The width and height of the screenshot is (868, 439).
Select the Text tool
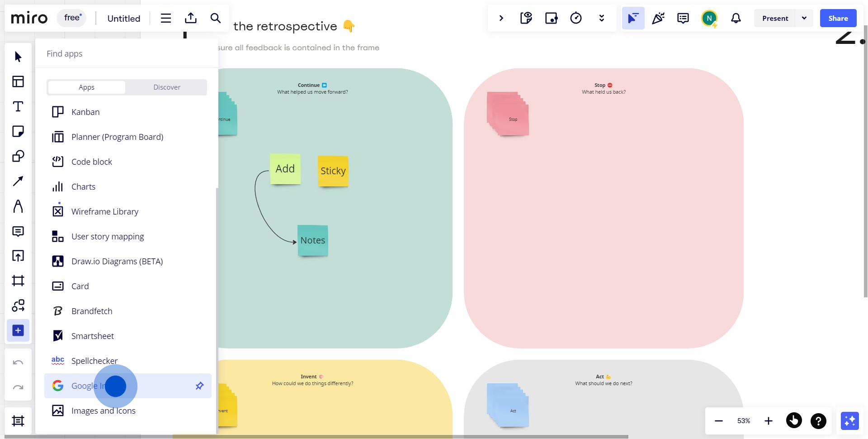[x=18, y=106]
